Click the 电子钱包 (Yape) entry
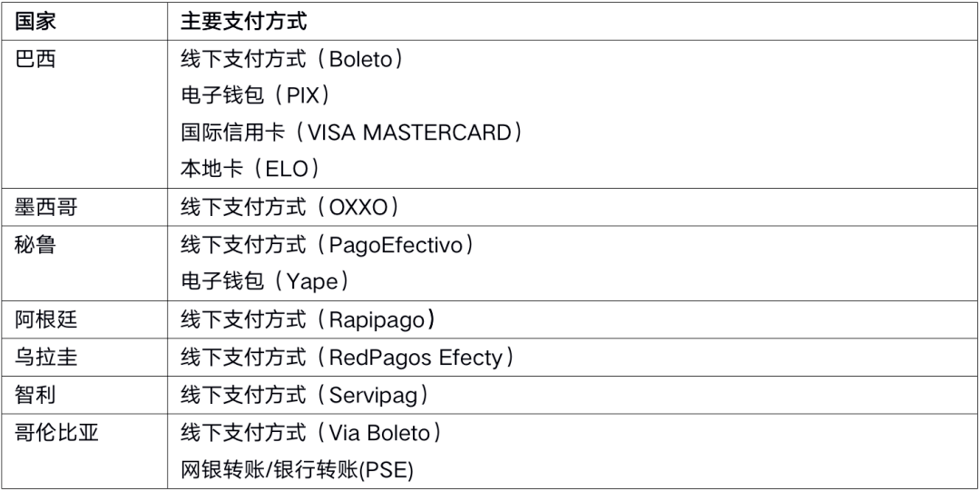 point(264,281)
